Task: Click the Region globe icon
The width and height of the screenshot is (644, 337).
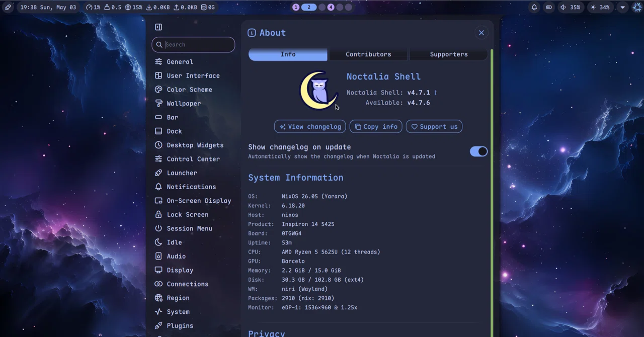Action: pyautogui.click(x=158, y=298)
